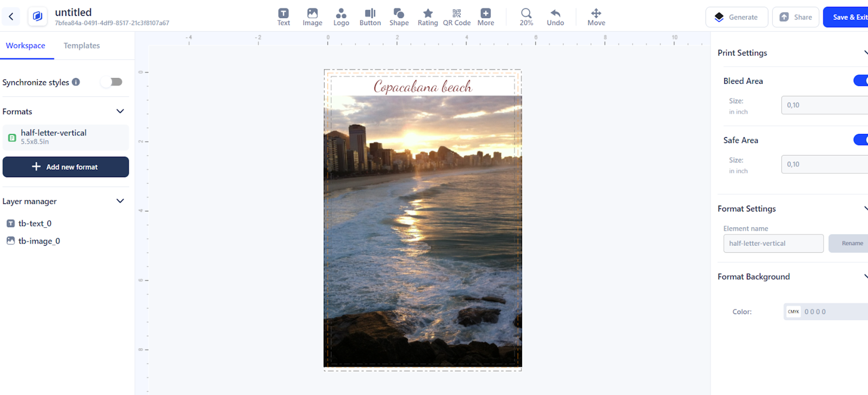
Task: Insert a Rating star element
Action: click(x=428, y=17)
